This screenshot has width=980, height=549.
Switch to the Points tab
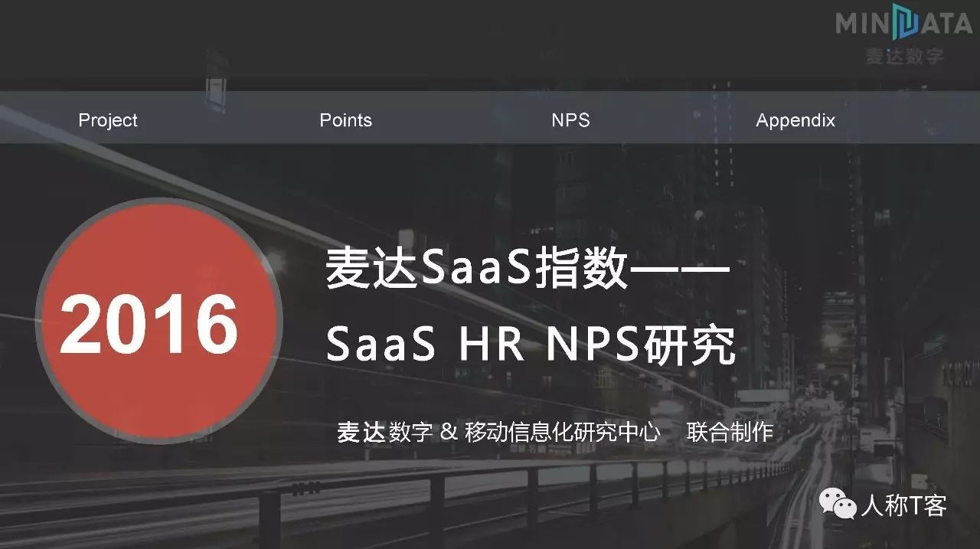click(345, 120)
